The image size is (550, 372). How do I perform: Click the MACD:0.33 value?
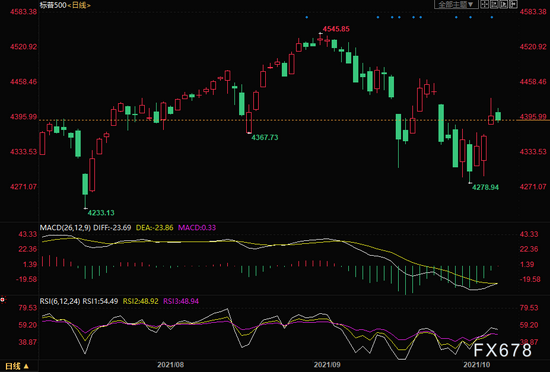pyautogui.click(x=197, y=228)
